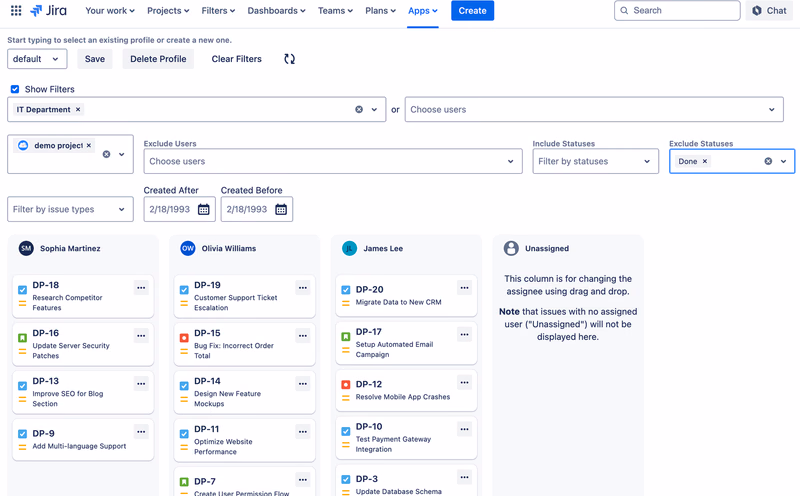
Task: Open more actions menu for DP-13
Action: coord(141,384)
